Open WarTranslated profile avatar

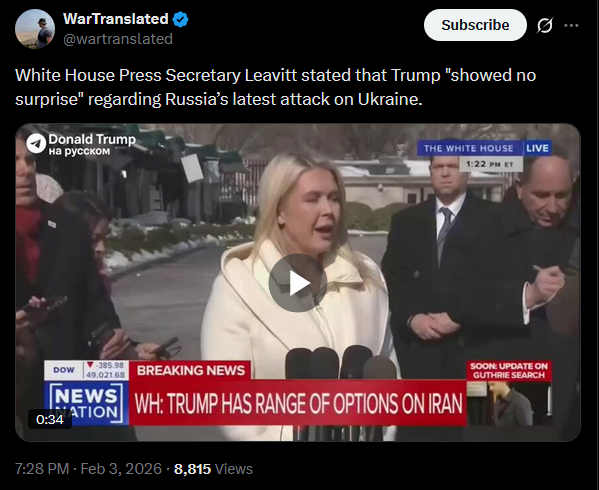[x=35, y=29]
